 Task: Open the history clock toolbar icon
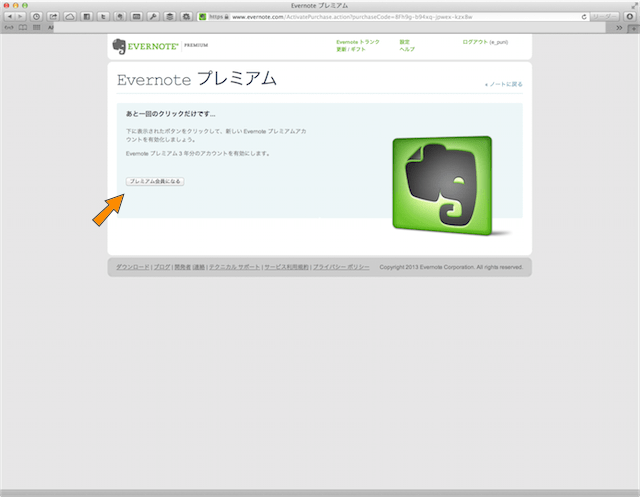pyautogui.click(x=36, y=17)
